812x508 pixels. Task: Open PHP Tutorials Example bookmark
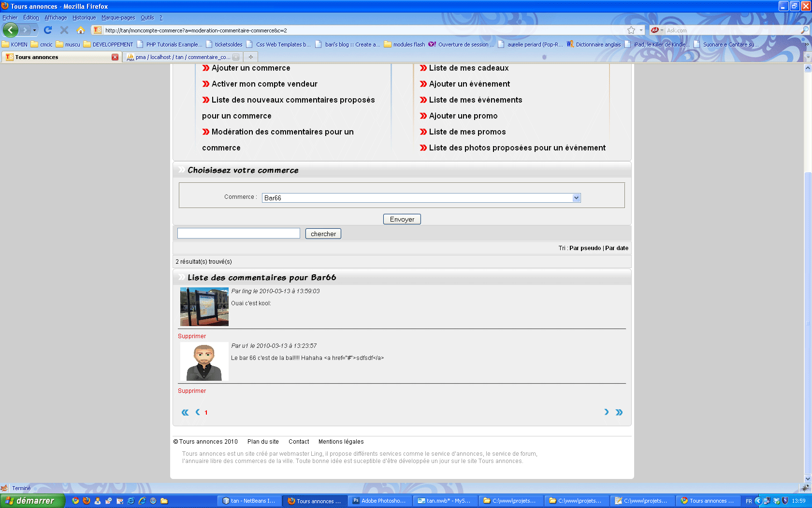170,44
